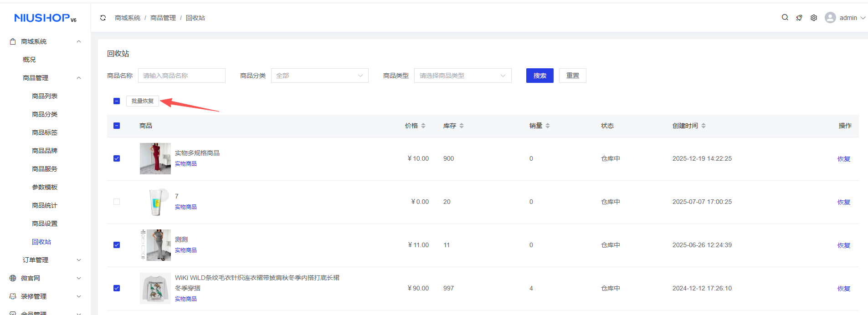Click 恢复 link for the 测测 product
868x315 pixels.
843,245
